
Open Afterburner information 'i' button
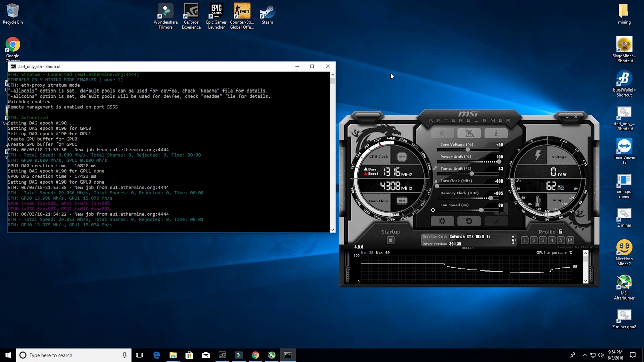coord(496,133)
